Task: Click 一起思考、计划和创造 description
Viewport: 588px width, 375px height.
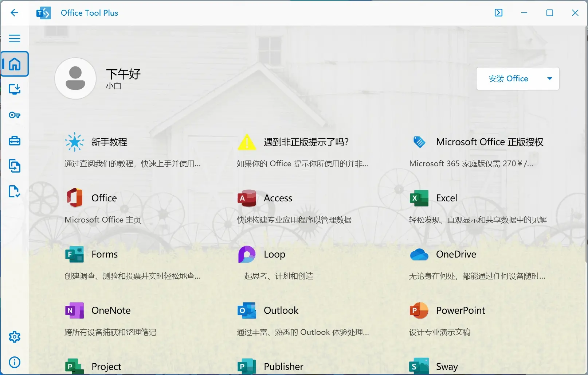Action: [275, 276]
